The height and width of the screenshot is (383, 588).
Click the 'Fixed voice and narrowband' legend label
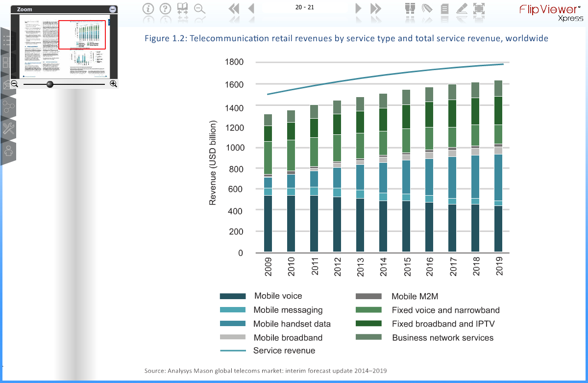point(446,310)
